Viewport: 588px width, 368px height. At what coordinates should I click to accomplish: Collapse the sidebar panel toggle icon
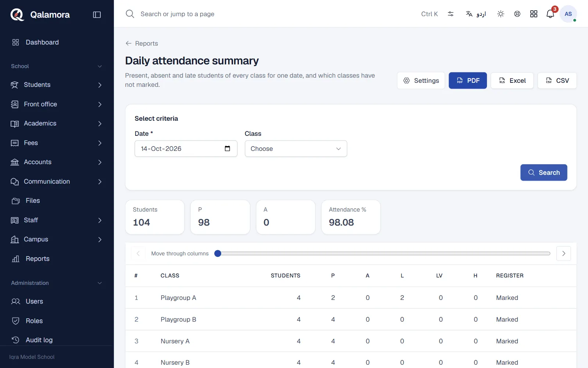coord(97,15)
